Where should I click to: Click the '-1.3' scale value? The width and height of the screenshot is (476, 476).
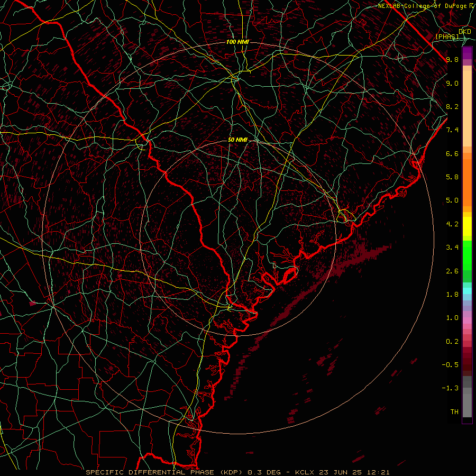[x=450, y=388]
